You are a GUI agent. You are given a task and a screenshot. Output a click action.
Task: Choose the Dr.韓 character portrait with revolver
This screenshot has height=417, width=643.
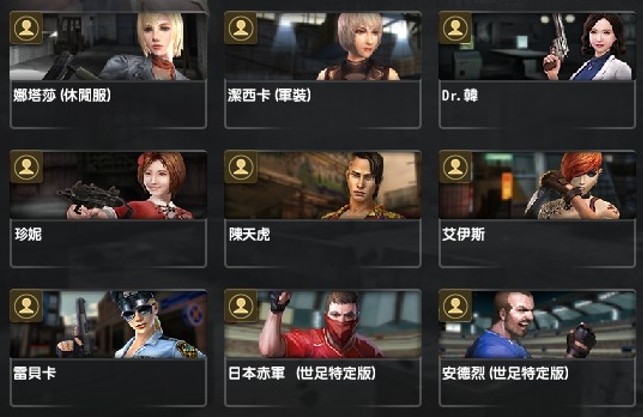coord(537,46)
